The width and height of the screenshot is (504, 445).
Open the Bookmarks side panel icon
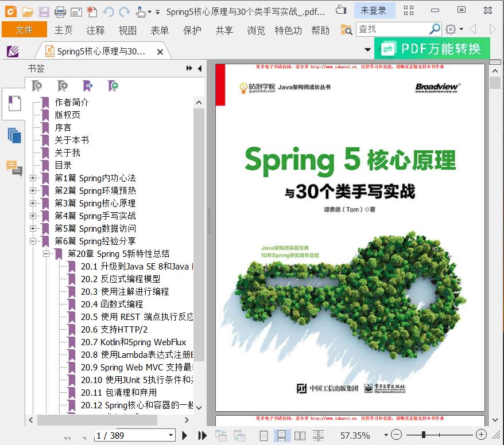tap(14, 103)
